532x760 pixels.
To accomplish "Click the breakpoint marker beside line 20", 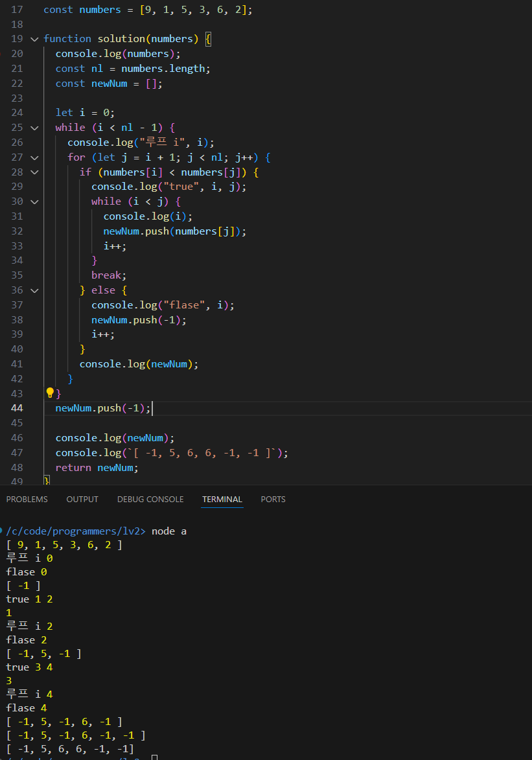I will click(x=1, y=54).
